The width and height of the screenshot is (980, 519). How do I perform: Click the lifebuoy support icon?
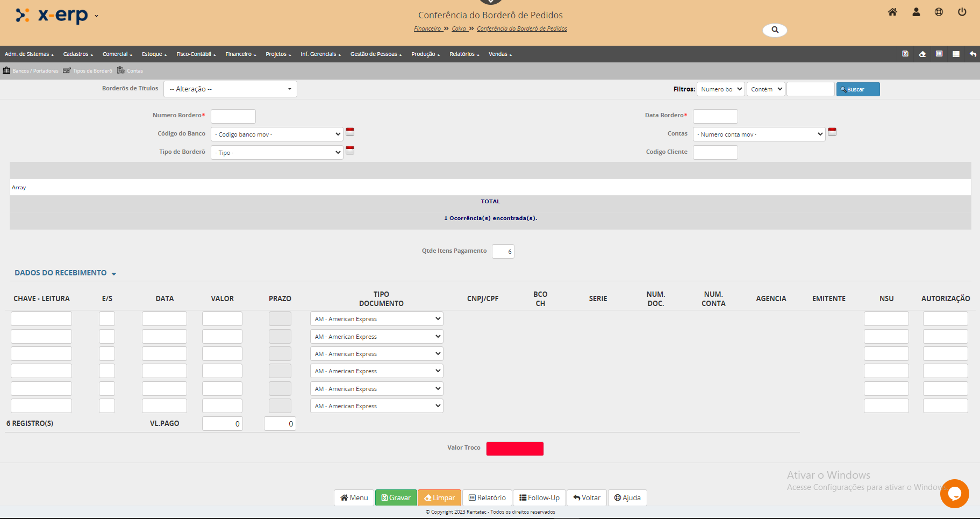pos(939,12)
